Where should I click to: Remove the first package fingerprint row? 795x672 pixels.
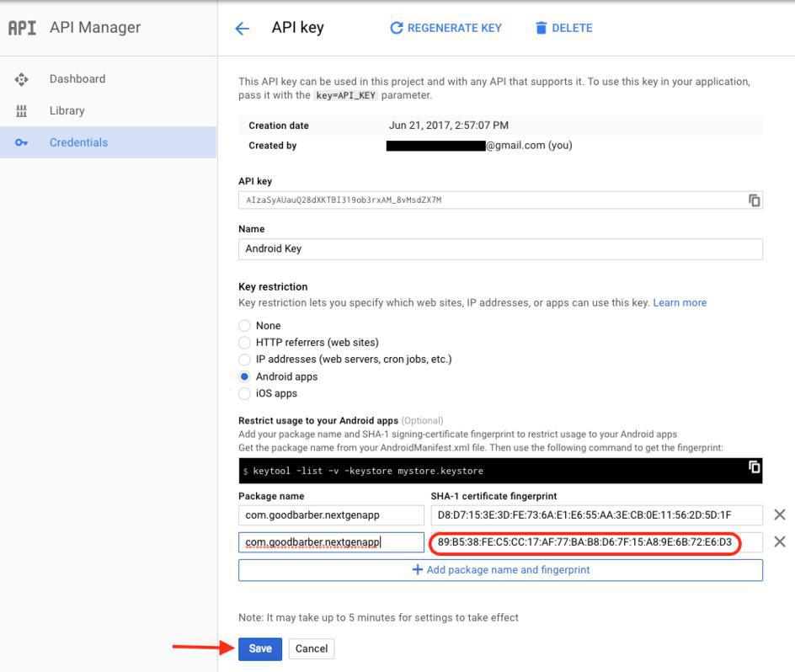click(779, 515)
